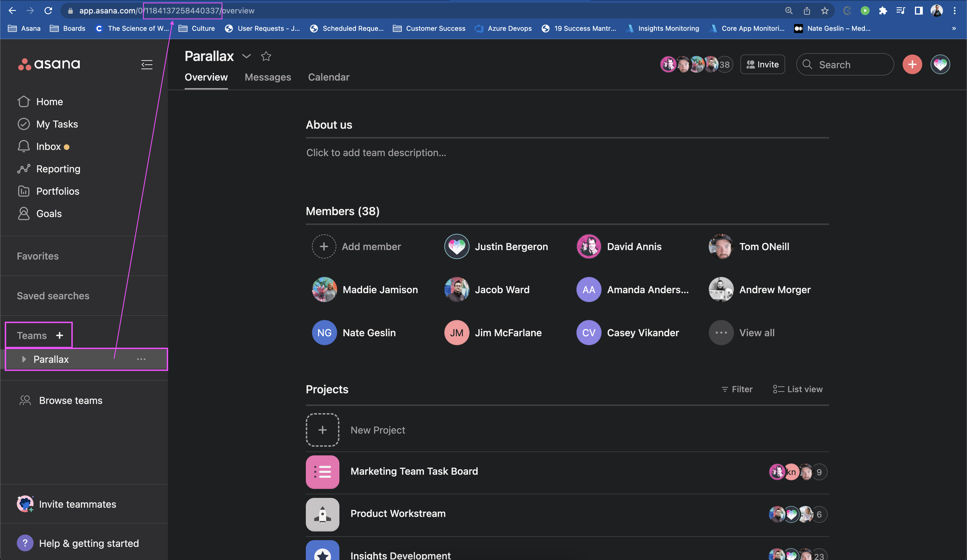Select the Overview tab
Image resolution: width=967 pixels, height=560 pixels.
click(206, 77)
